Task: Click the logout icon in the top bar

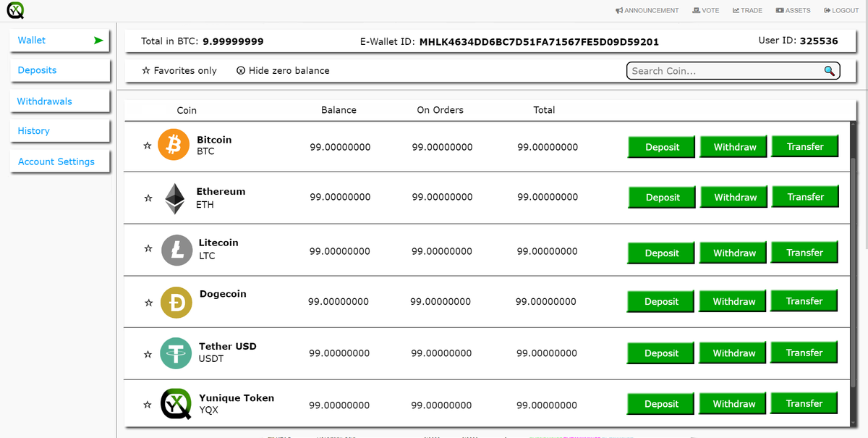Action: tap(825, 9)
